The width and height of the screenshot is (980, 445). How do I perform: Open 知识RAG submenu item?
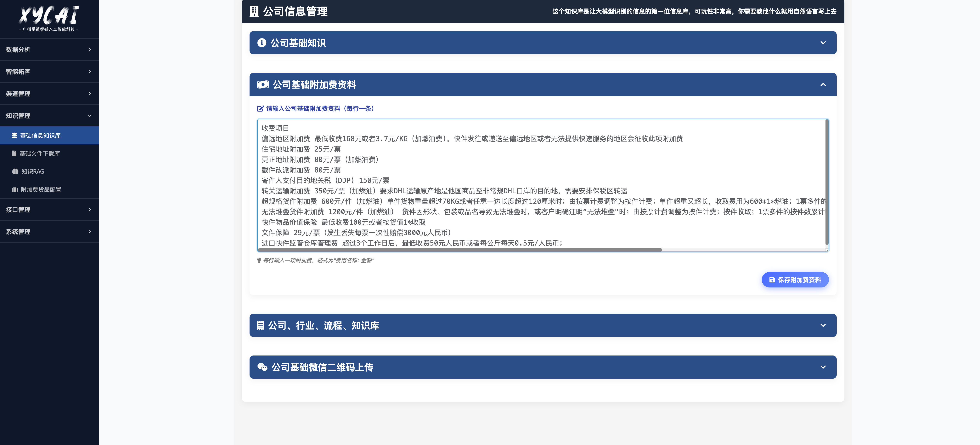point(49,171)
